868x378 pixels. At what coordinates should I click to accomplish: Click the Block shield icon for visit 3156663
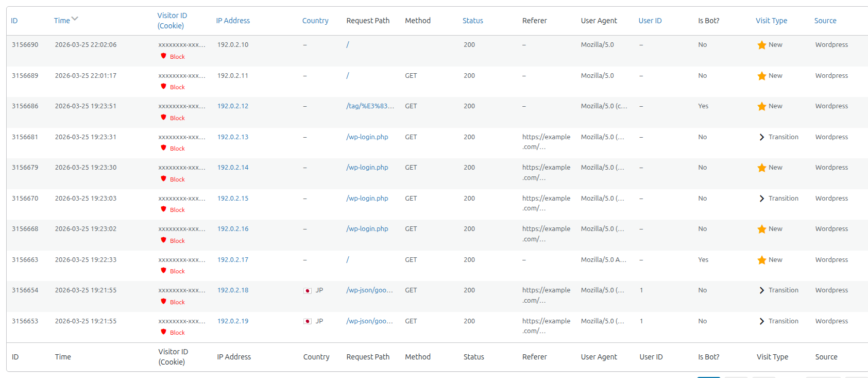(x=164, y=271)
